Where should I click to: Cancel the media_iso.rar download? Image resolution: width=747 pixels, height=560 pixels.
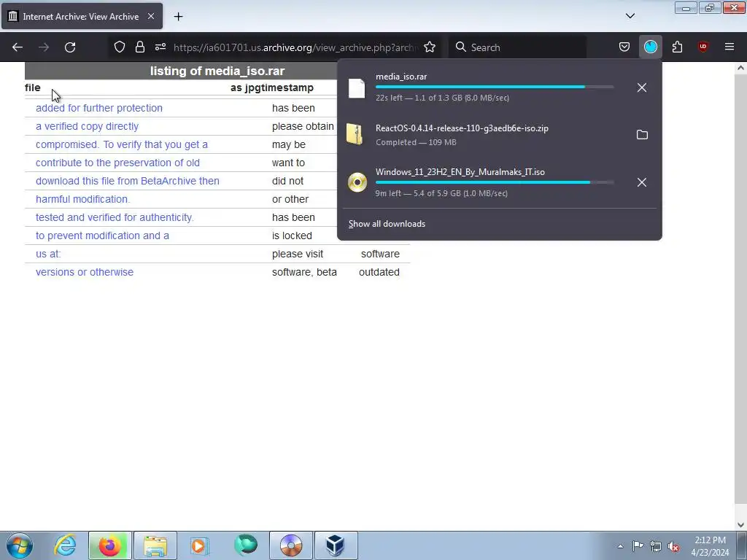pyautogui.click(x=642, y=87)
